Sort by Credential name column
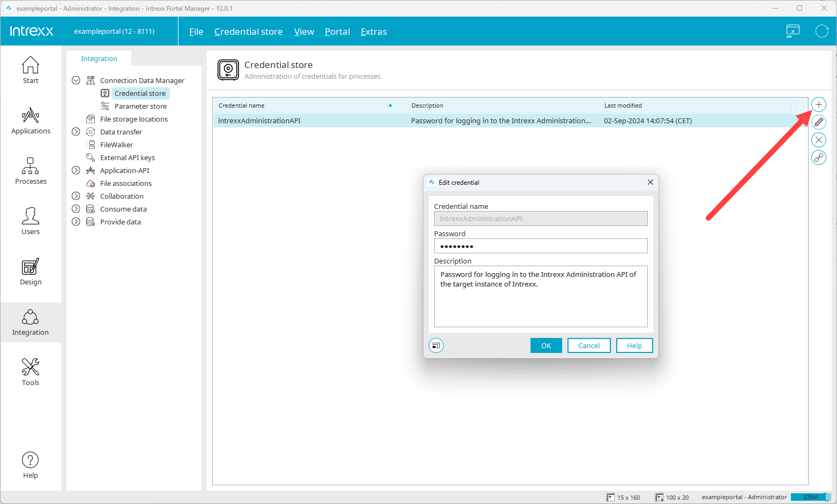The height and width of the screenshot is (504, 837). (309, 106)
